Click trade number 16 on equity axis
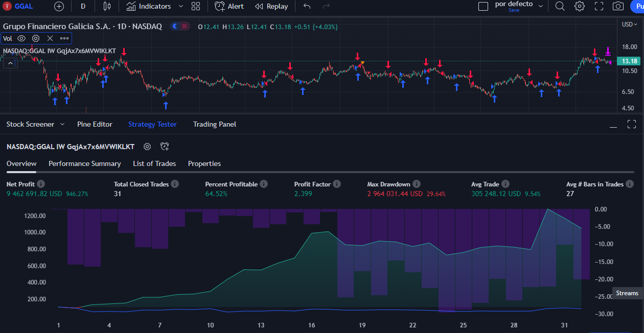 (311, 325)
